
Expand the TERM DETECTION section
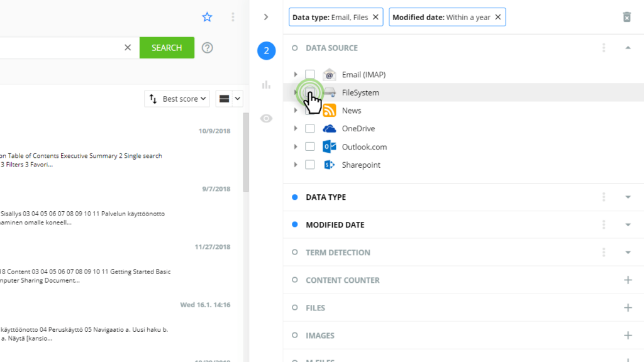click(x=628, y=253)
